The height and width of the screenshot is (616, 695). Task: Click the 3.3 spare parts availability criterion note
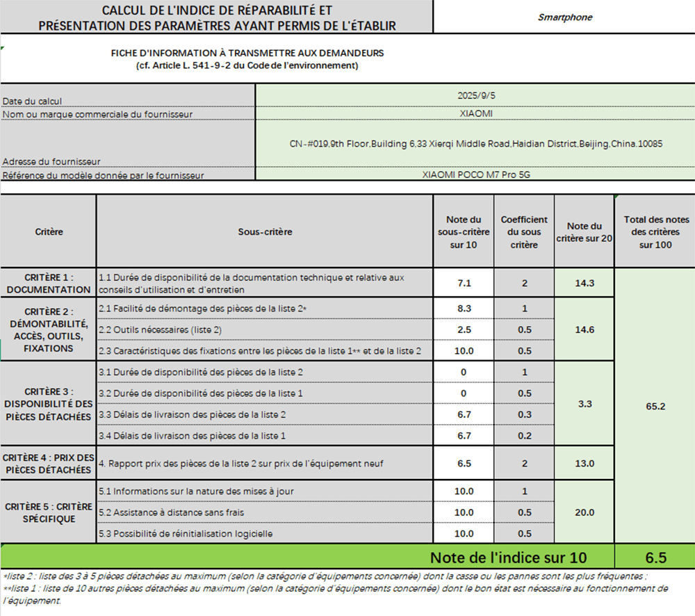(584, 403)
